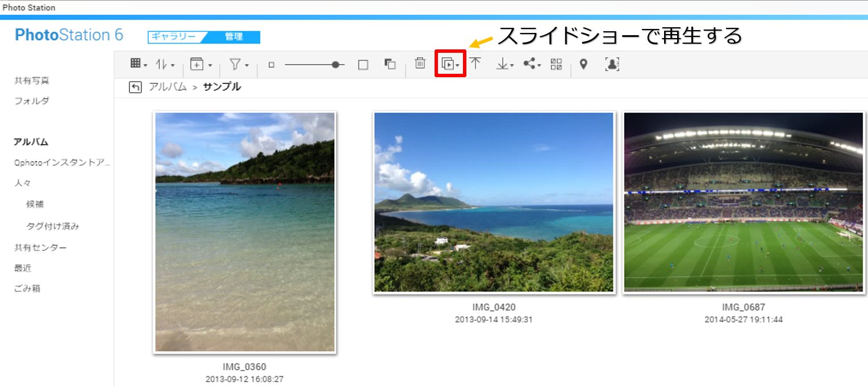Click the thumbnail size slider handle
868x386 pixels.
click(338, 65)
